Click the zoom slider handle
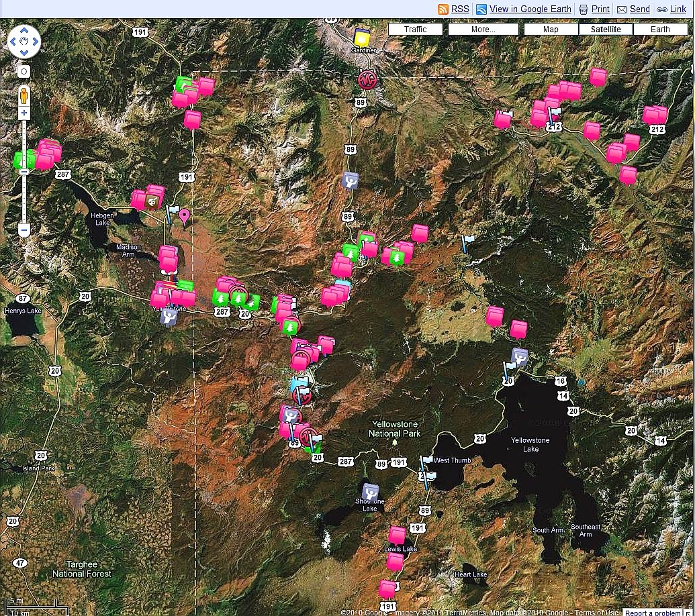 click(x=24, y=171)
